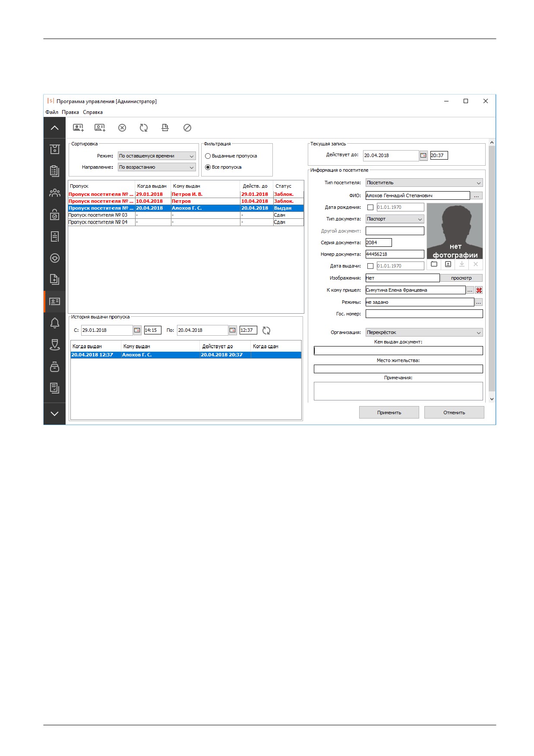Load photo from file via folder icon
Image resolution: width=534 pixels, height=756 pixels.
click(434, 264)
